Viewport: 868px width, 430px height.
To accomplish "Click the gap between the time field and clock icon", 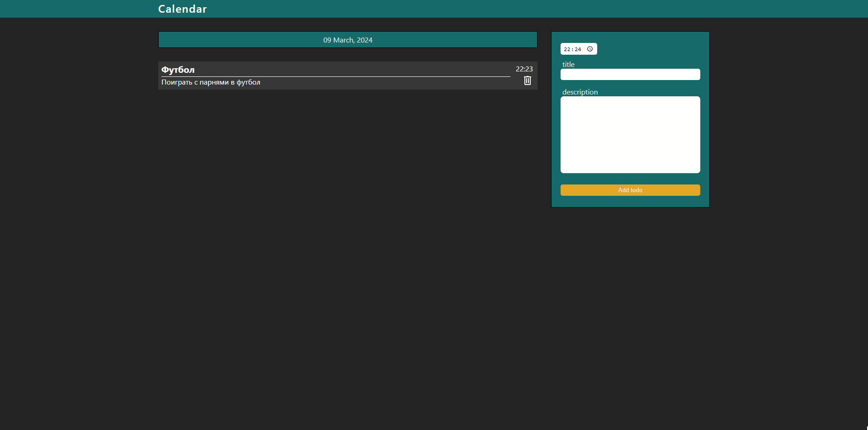I will [584, 49].
